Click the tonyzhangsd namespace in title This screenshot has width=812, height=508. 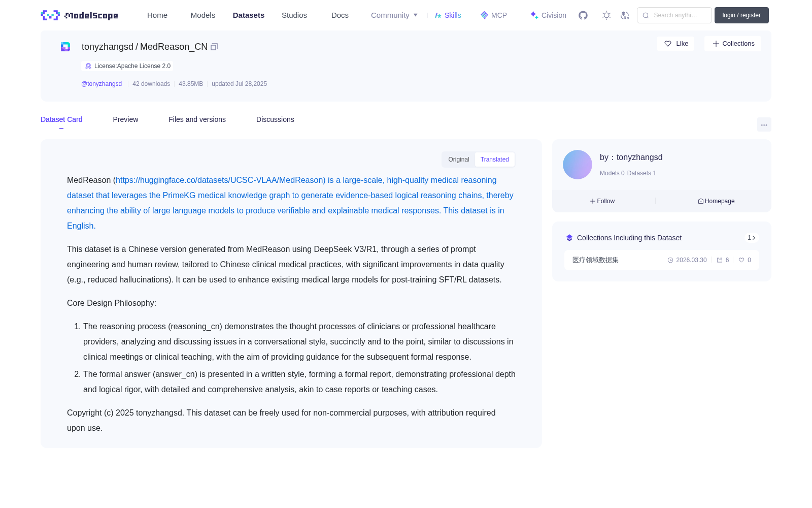(108, 47)
